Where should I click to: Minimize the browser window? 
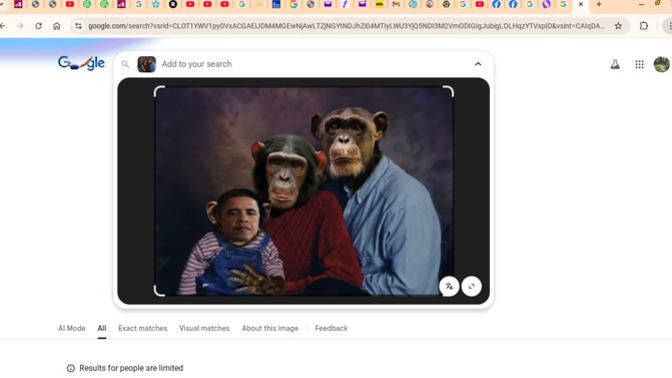coord(641,4)
